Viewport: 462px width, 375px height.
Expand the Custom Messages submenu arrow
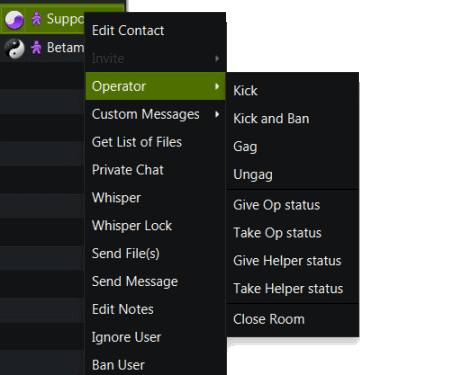coord(217,114)
